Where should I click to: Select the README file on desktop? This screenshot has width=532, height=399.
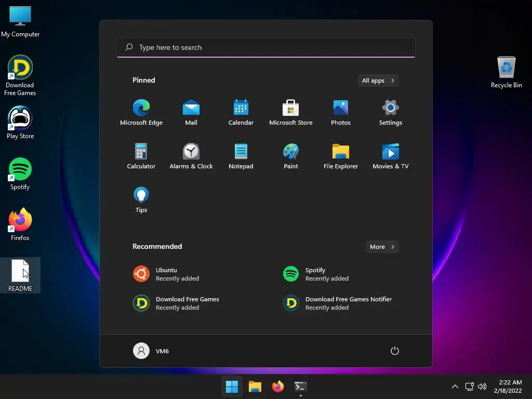coord(20,275)
